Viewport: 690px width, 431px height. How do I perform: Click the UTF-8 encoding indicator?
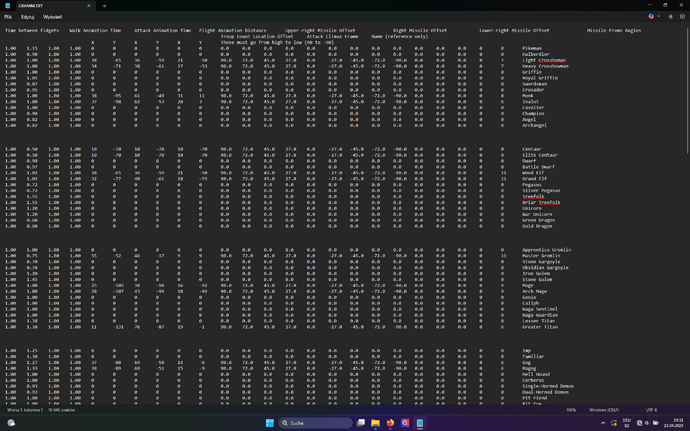click(651, 410)
